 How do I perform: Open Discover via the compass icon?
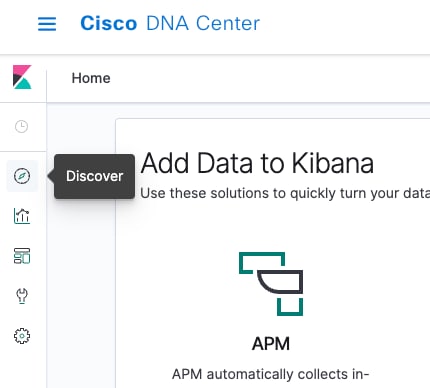(22, 176)
